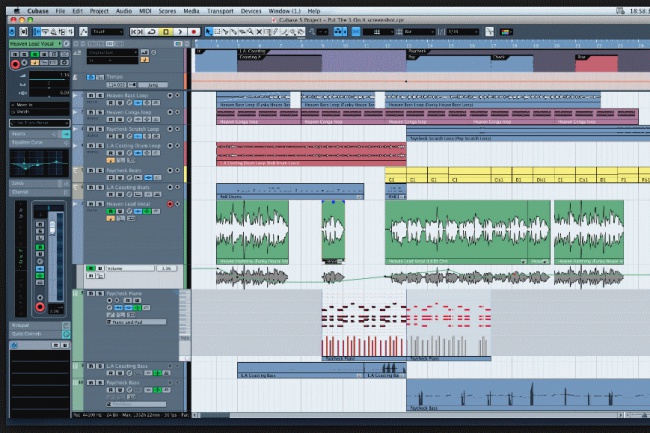Viewport: 650px width, 433px height.
Task: Open the snap type dropdown in toolbar
Action: 378,32
